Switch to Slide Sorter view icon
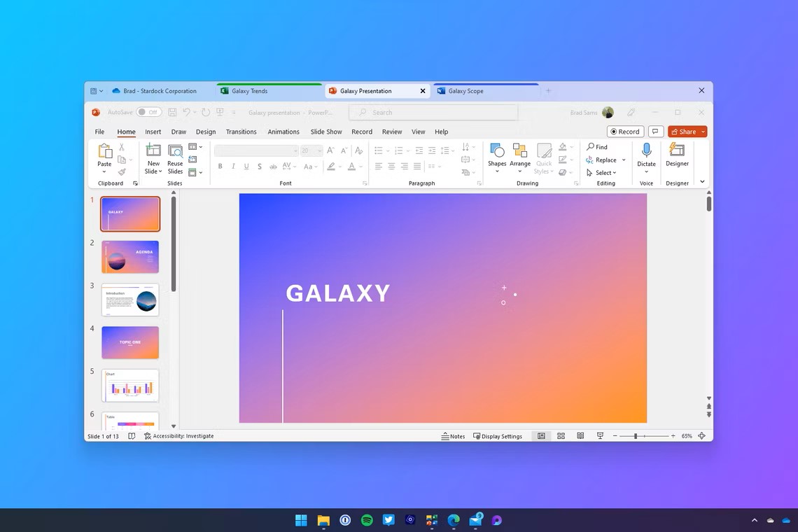Screen dimensions: 798x532 click(561, 436)
